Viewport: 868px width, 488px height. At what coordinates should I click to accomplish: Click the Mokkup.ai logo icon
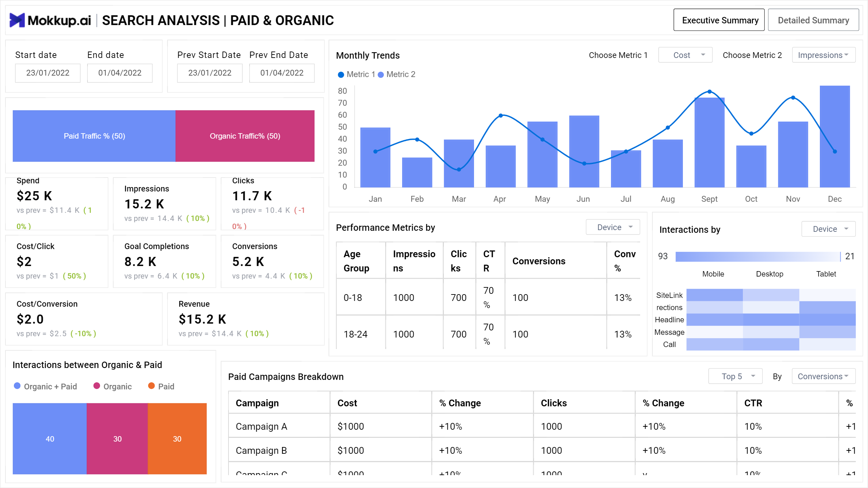17,20
